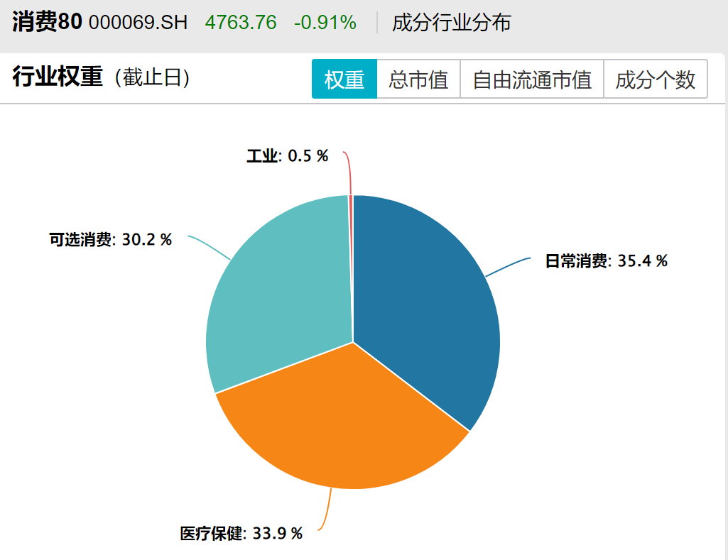Viewport: 728px width, 560px height.
Task: Show the 成分个数 tab
Action: click(x=655, y=79)
